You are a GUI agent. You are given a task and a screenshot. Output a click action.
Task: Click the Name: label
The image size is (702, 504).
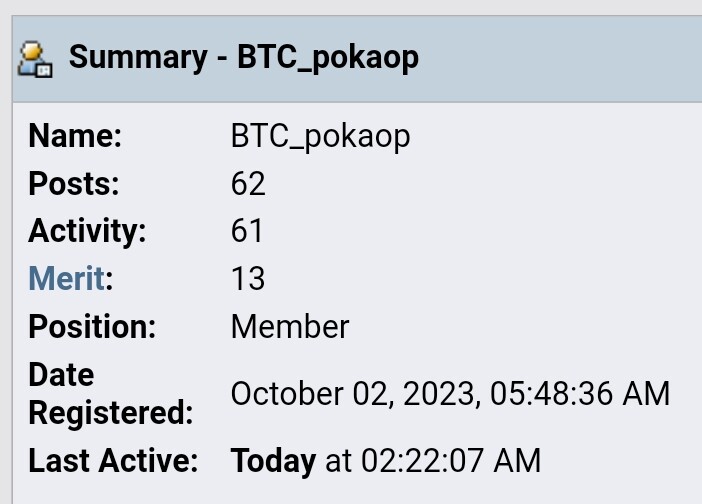75,136
